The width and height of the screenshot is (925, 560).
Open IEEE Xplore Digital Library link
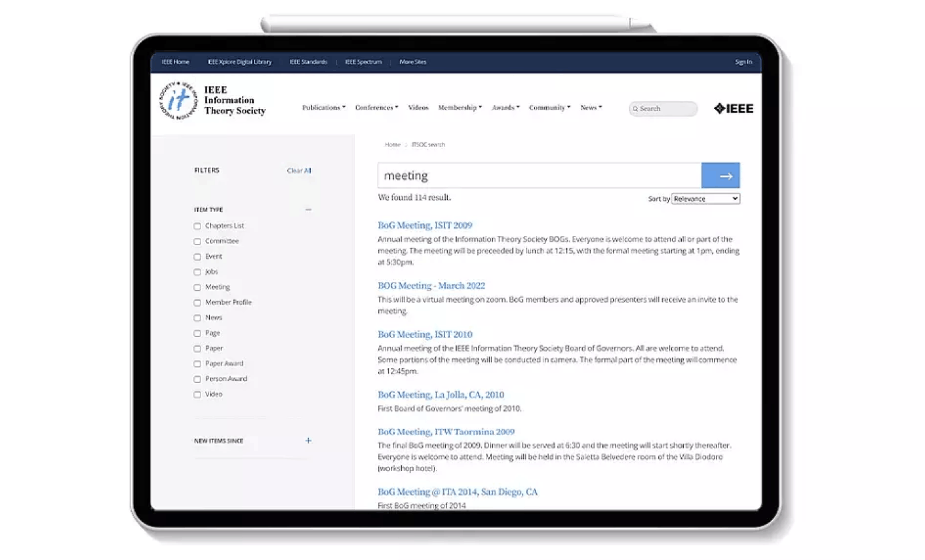click(239, 62)
